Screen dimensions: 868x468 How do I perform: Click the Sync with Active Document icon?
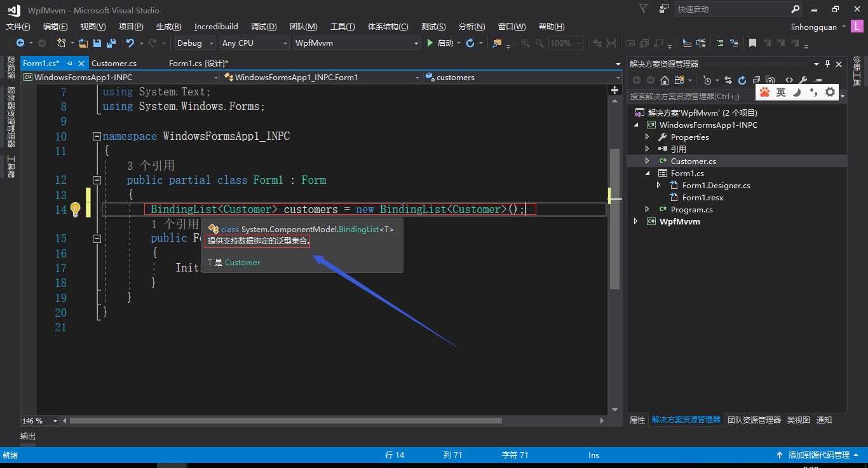[728, 80]
